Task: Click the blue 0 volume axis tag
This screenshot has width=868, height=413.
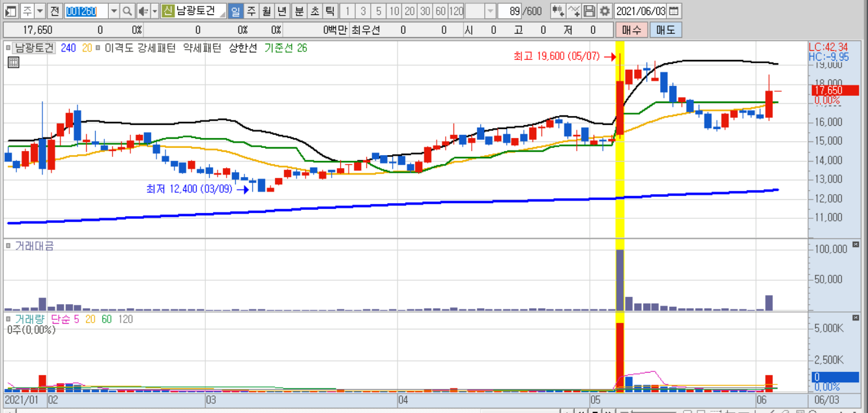Action: (835, 377)
